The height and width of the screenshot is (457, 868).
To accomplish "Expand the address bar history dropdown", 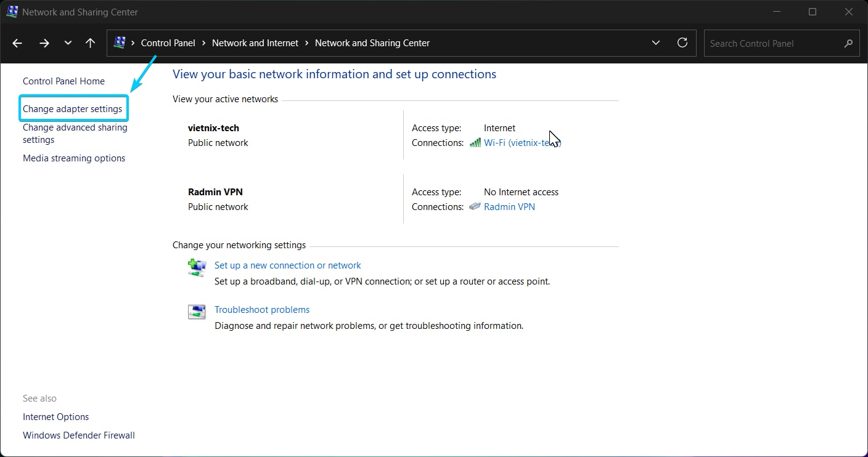I will [x=655, y=43].
